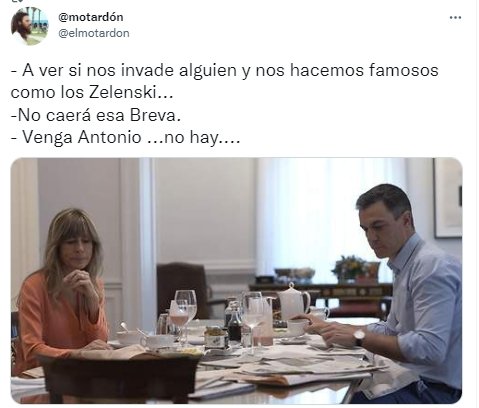Click the framed picture on the wall
The image size is (479, 408).
click(x=448, y=198)
